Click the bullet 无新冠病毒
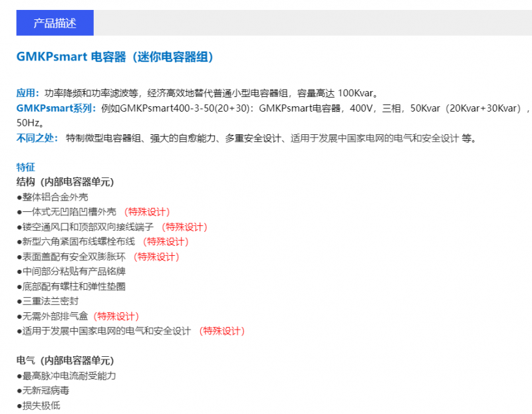This screenshot has height=414, width=532. 43,391
